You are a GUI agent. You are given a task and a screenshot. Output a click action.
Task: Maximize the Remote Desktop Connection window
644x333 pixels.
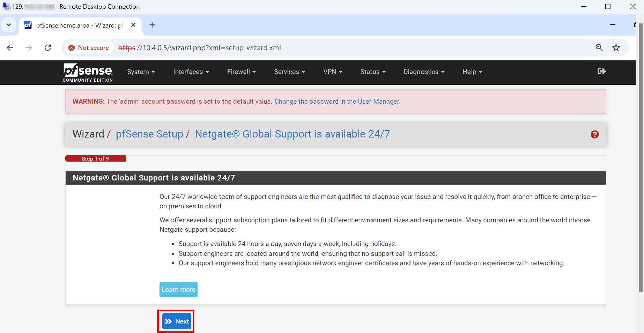(608, 7)
